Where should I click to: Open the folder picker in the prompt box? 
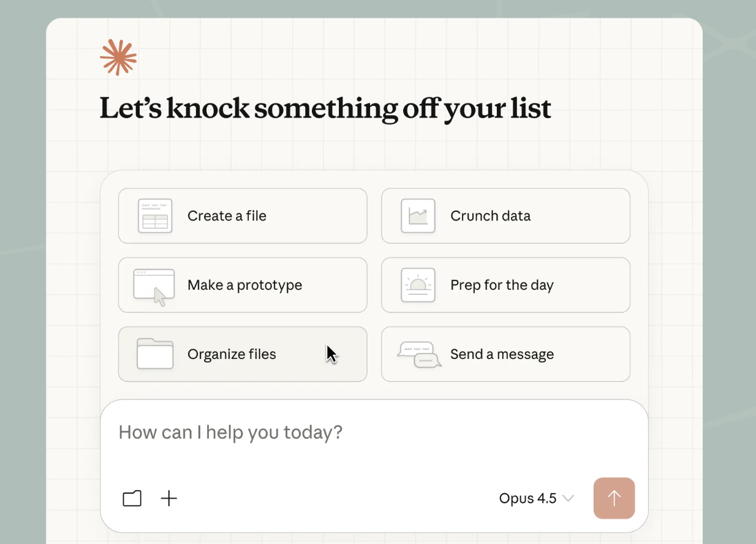(132, 499)
